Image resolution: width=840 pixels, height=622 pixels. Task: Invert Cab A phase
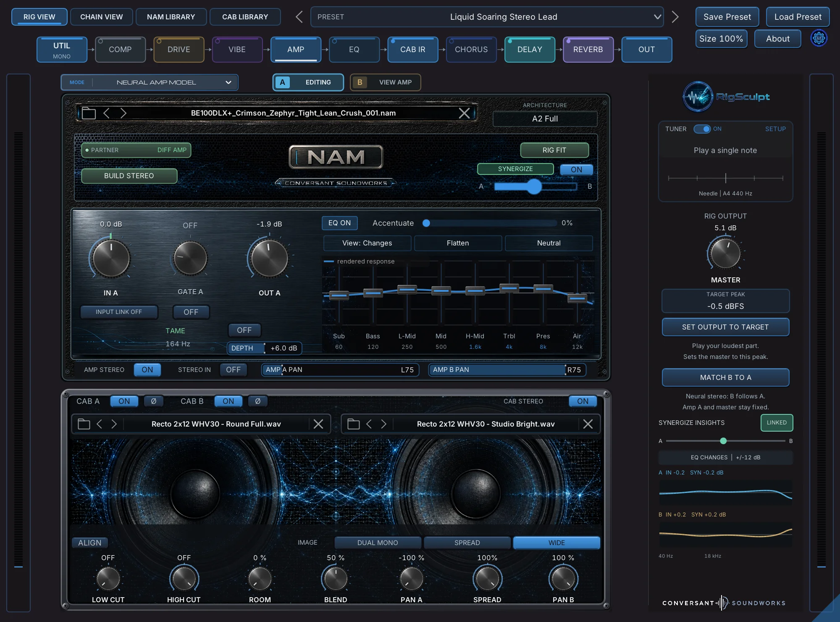153,401
